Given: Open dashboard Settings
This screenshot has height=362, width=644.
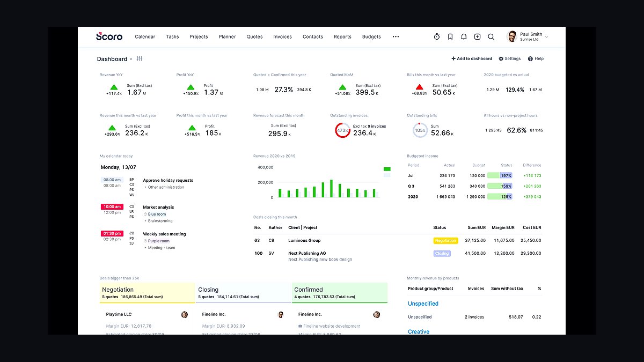Looking at the screenshot, I should click(510, 58).
